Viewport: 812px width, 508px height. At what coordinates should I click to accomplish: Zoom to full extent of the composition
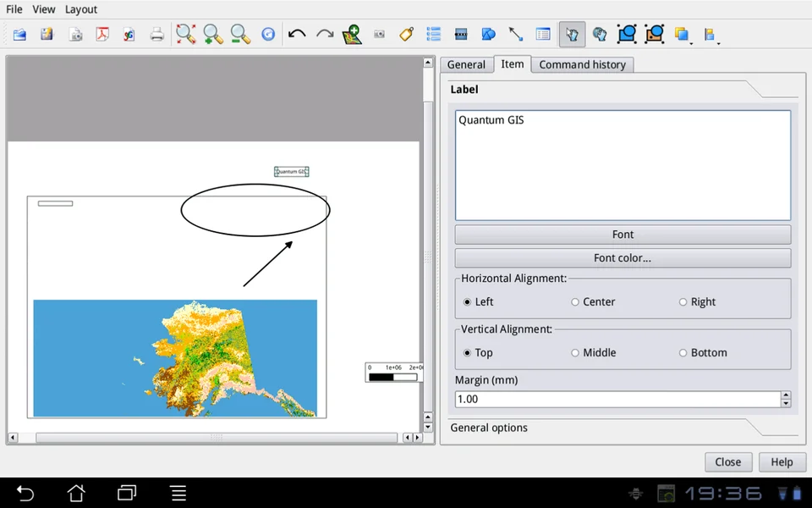click(185, 34)
